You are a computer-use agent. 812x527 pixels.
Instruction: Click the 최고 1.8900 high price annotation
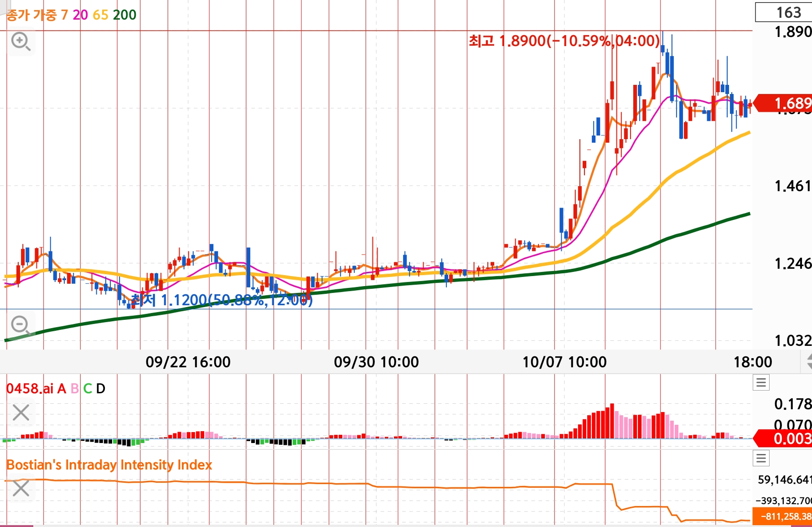point(564,41)
